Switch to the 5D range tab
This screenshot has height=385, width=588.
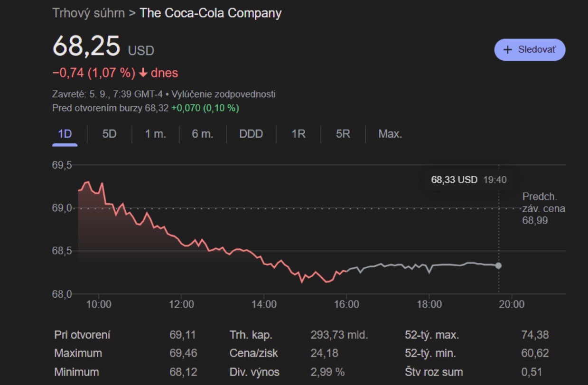pyautogui.click(x=109, y=134)
